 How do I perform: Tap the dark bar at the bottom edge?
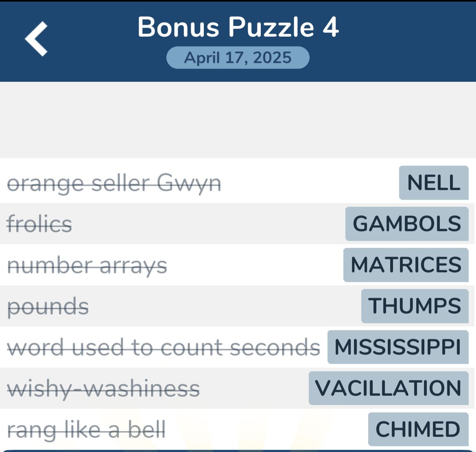point(238,450)
